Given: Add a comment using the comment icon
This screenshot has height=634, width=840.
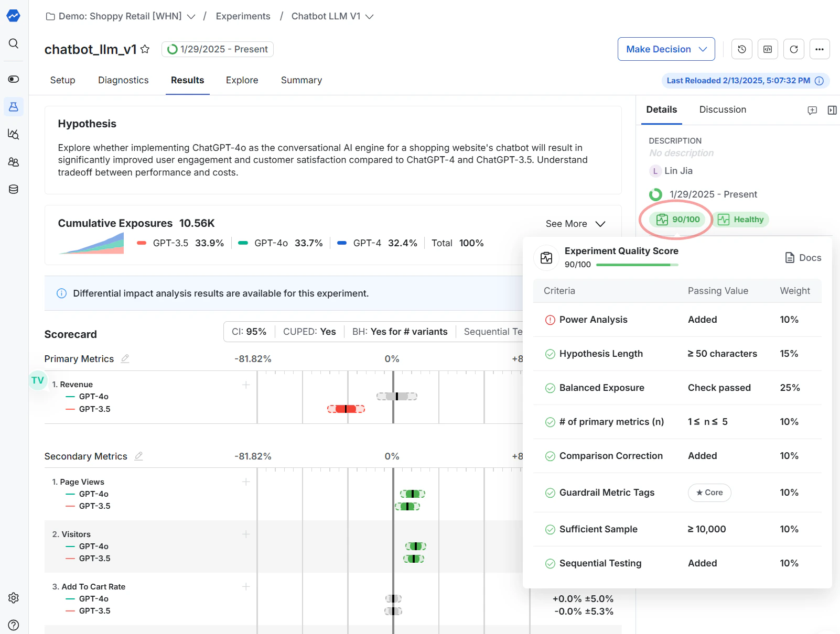Looking at the screenshot, I should click(812, 110).
